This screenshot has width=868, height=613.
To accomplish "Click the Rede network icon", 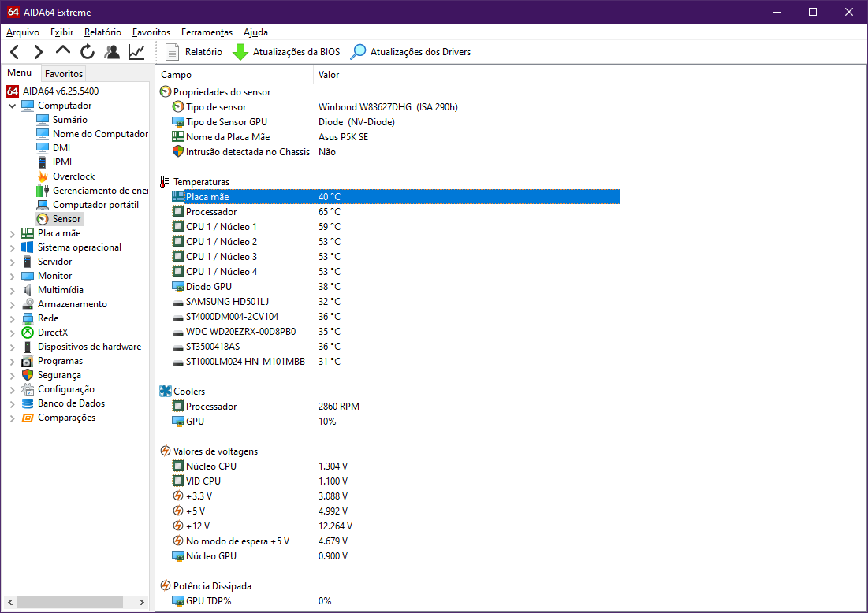I will click(x=27, y=318).
